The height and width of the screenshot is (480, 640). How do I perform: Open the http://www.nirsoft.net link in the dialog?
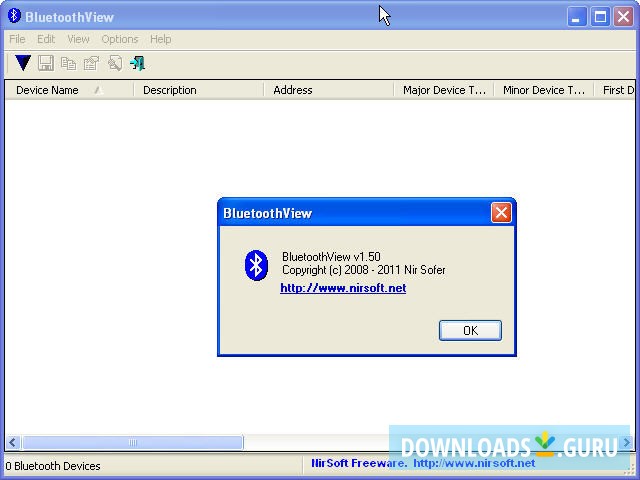point(343,288)
